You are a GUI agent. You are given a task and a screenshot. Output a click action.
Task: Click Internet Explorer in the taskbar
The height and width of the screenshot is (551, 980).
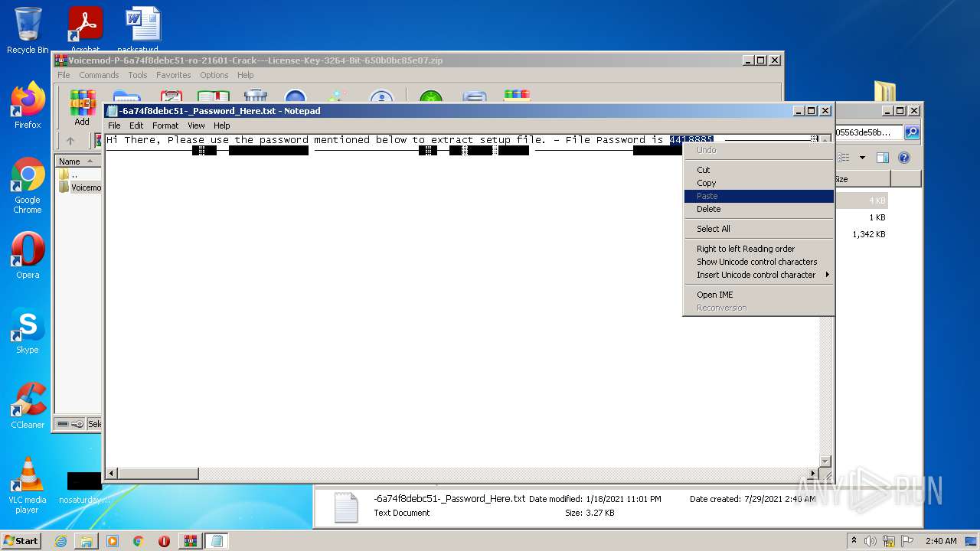click(60, 541)
